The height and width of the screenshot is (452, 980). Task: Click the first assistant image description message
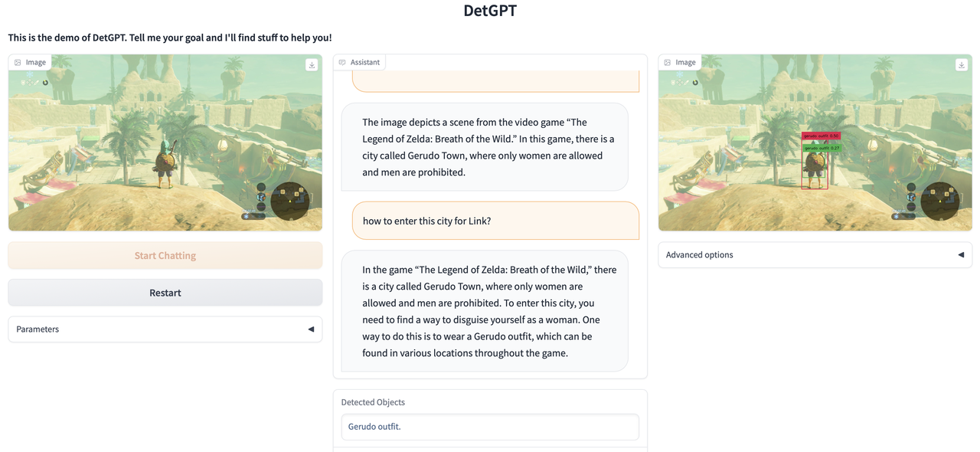485,147
